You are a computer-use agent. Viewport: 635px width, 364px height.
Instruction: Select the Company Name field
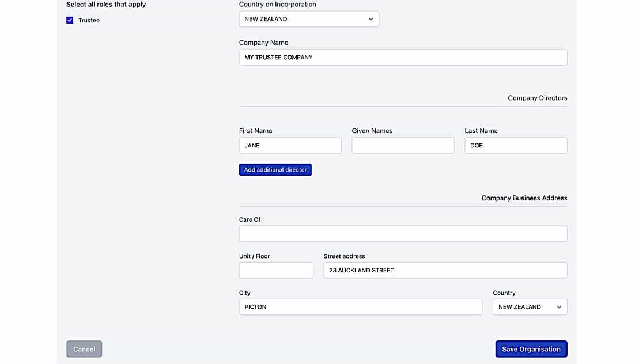(402, 57)
